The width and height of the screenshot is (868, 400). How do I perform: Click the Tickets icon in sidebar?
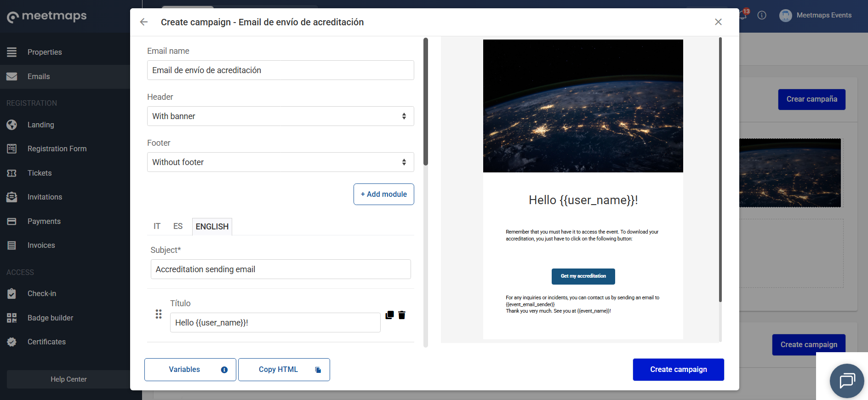12,173
